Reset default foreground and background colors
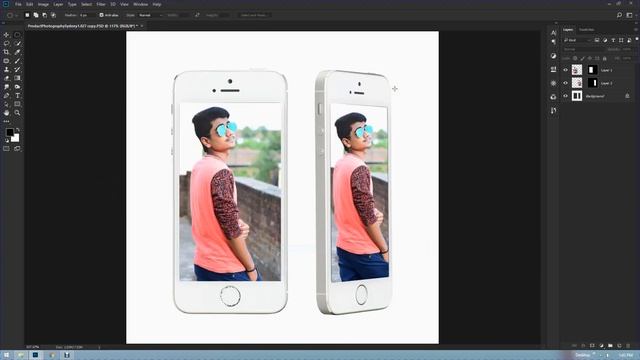Image resolution: width=640 pixels, height=360 pixels. click(7, 140)
